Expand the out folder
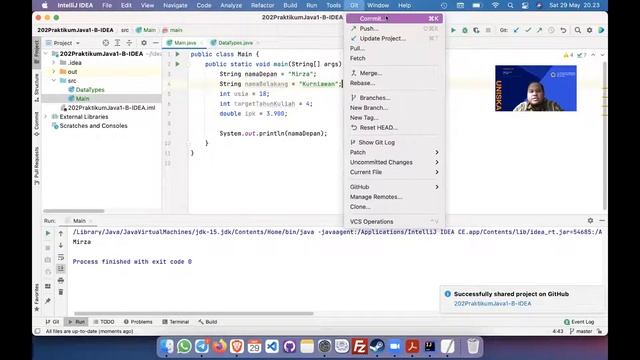The height and width of the screenshot is (360, 640). (x=54, y=72)
